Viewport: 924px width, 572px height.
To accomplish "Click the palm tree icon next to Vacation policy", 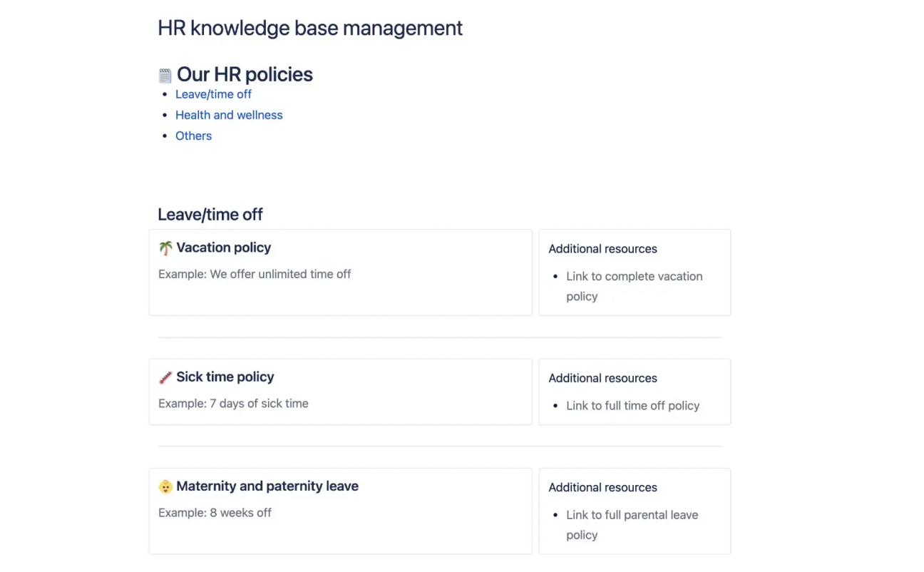I will [165, 247].
